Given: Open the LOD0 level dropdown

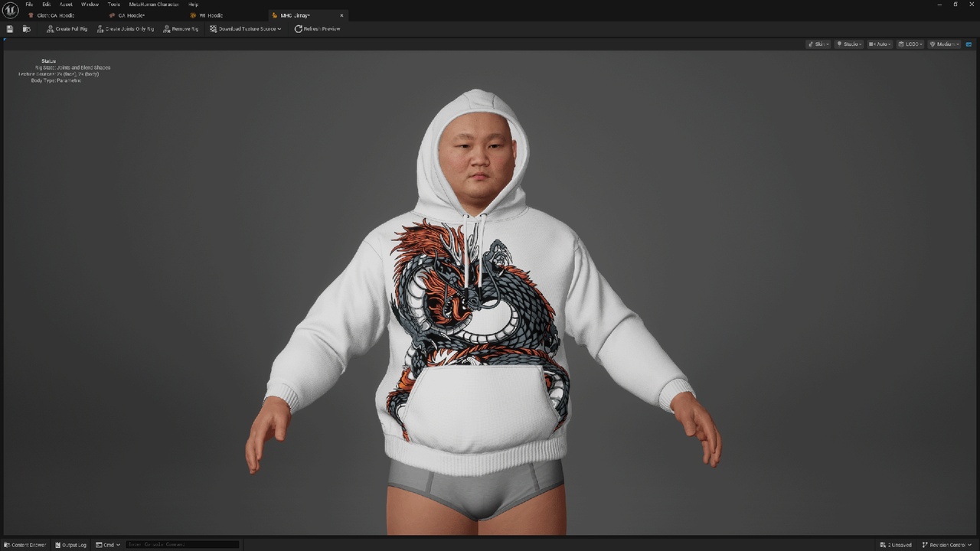Looking at the screenshot, I should (x=910, y=44).
